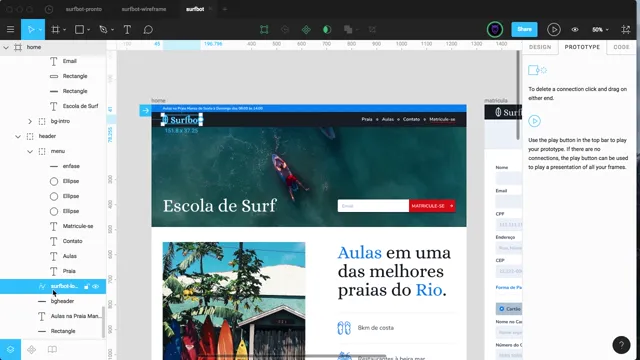Click the Share button
Viewport: 640px width, 360px height.
(524, 29)
